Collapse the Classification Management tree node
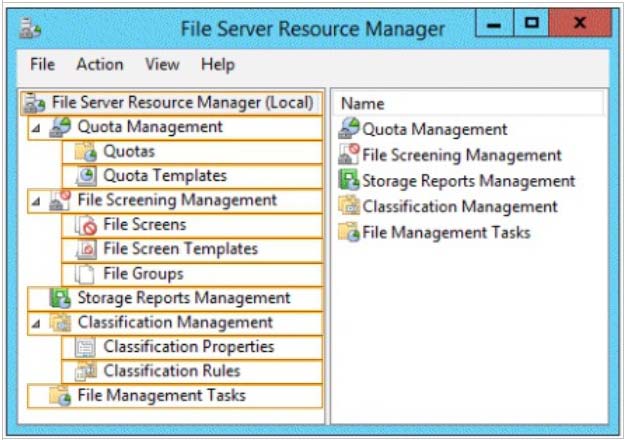625x440 pixels. pyautogui.click(x=36, y=323)
